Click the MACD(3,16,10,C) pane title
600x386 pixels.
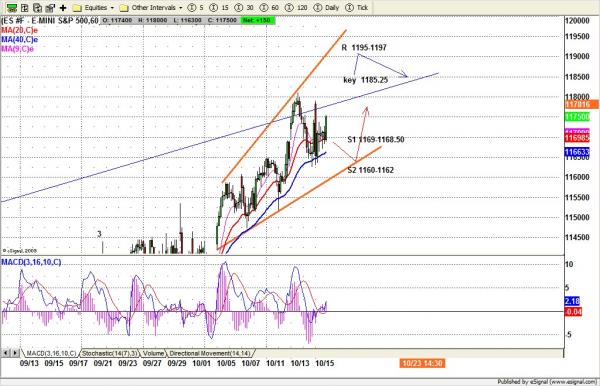[x=31, y=262]
